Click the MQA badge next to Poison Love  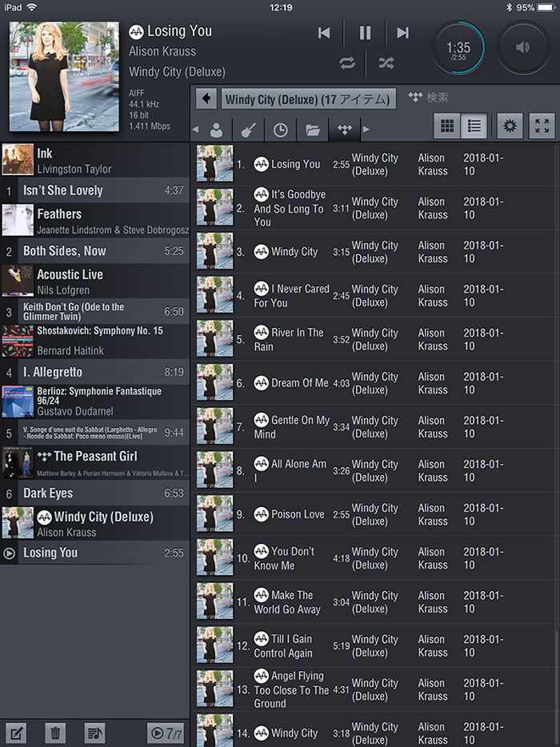click(261, 514)
